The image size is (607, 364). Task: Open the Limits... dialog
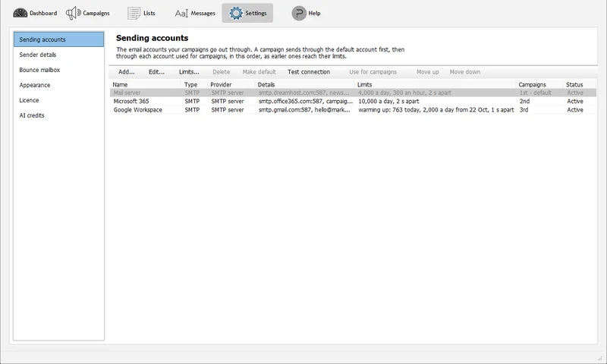tap(189, 72)
